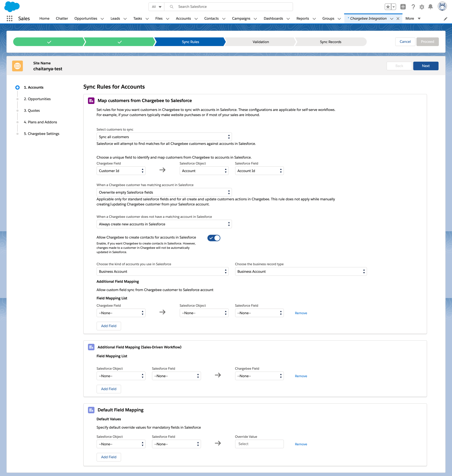The width and height of the screenshot is (452, 476).
Task: Open Select customers to sync dropdown
Action: (164, 137)
